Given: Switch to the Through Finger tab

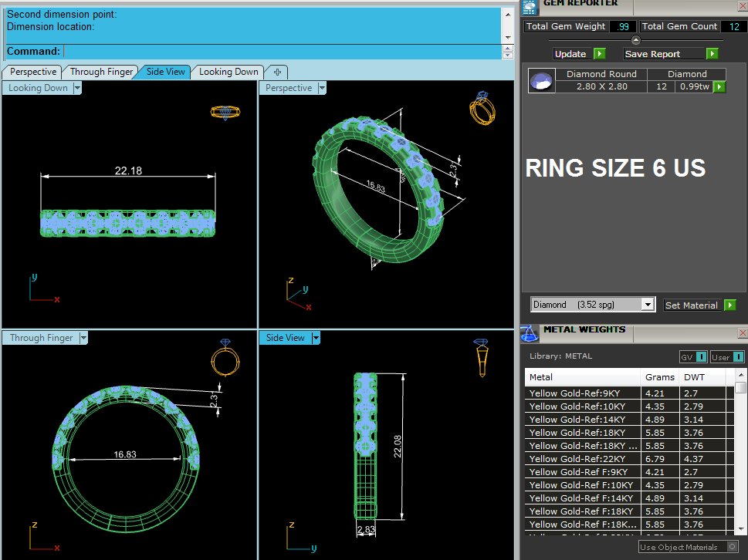Looking at the screenshot, I should coord(101,72).
